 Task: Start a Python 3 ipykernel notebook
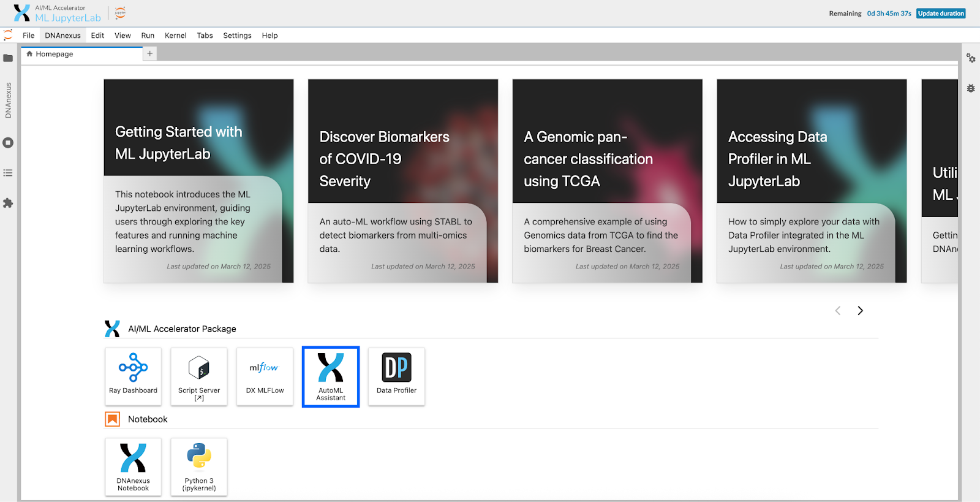point(199,466)
